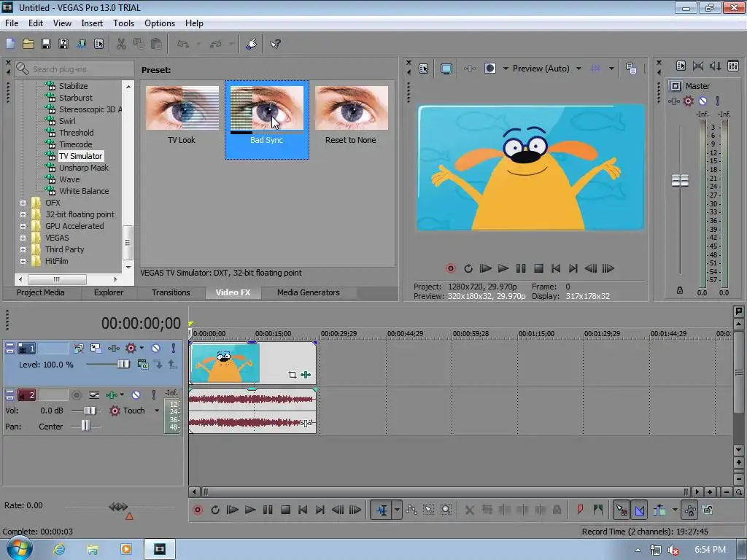Click the timeline transport Loop Playback icon

(215, 510)
